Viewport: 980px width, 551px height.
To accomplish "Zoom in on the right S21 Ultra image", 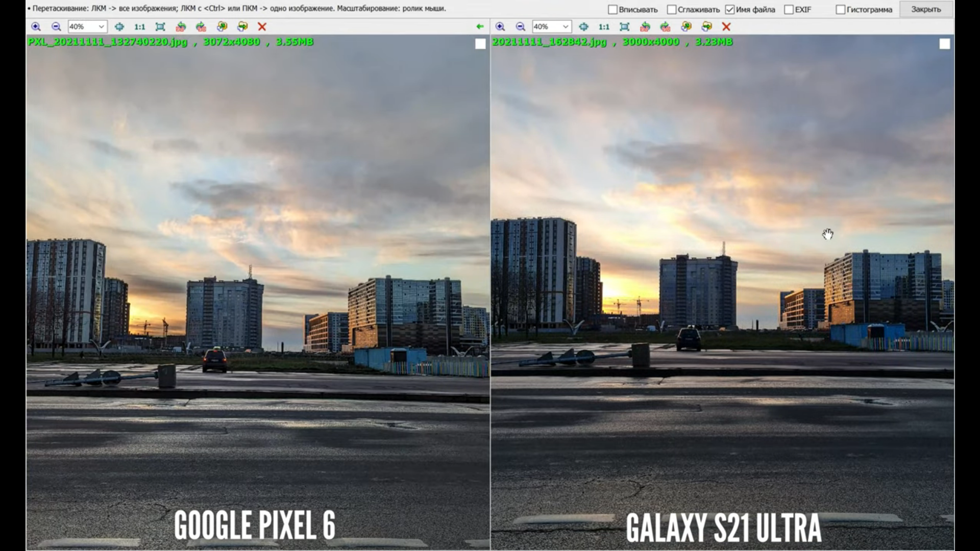I will (500, 27).
